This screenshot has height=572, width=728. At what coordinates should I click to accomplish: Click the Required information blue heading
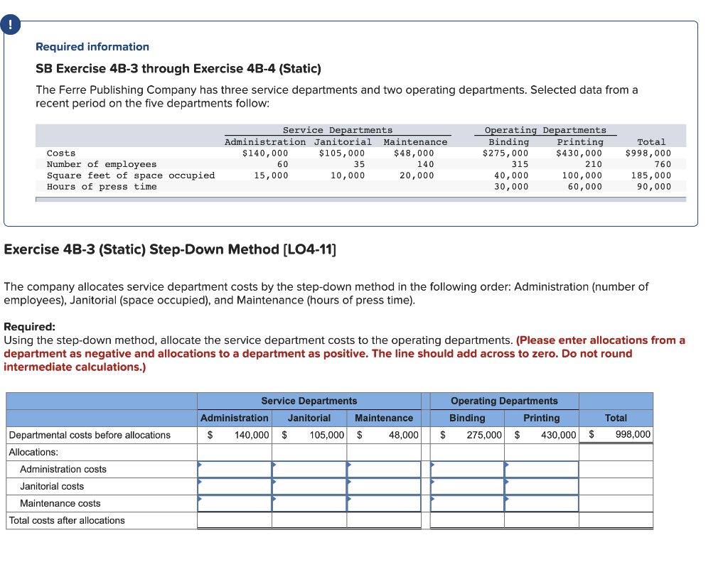point(92,47)
